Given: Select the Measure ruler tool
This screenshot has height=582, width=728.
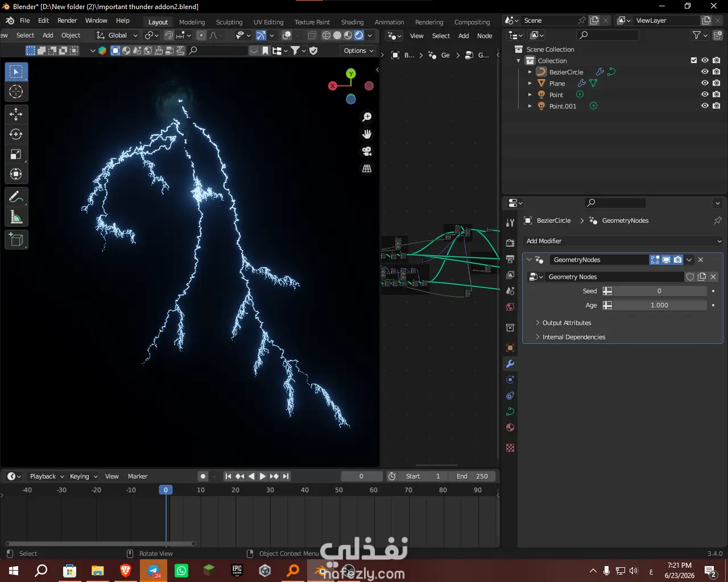Looking at the screenshot, I should click(x=16, y=217).
